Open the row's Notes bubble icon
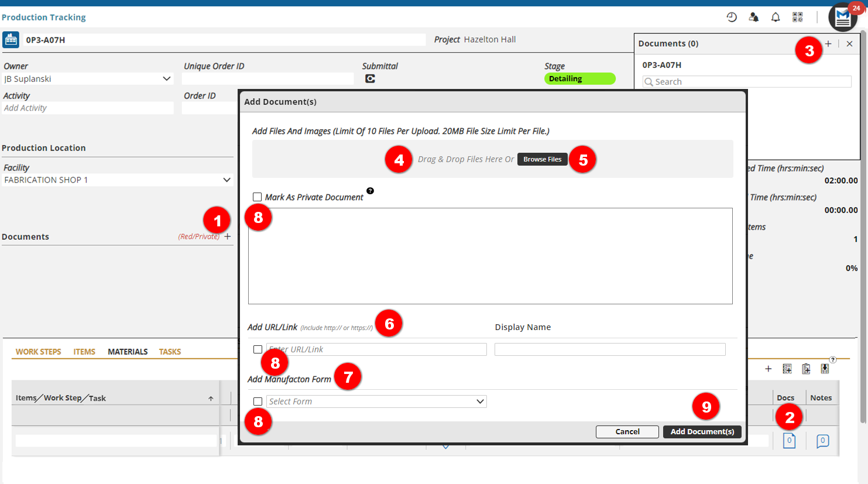Screen dimensions: 868x484 pos(822,441)
